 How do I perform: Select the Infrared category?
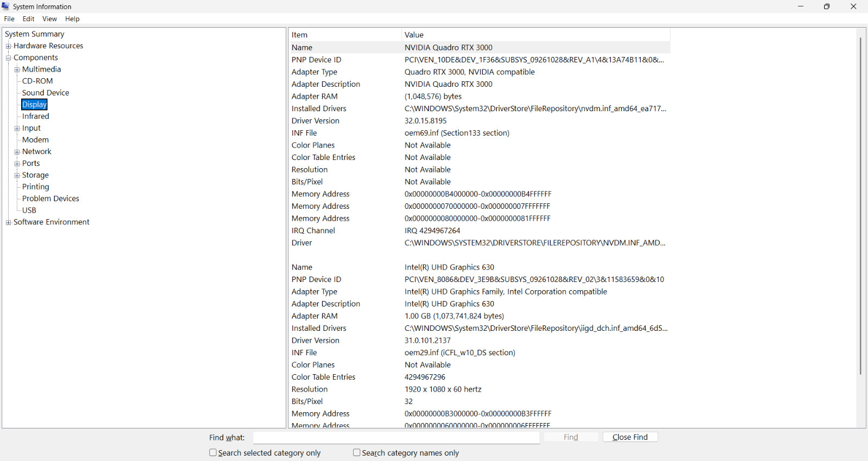click(35, 117)
